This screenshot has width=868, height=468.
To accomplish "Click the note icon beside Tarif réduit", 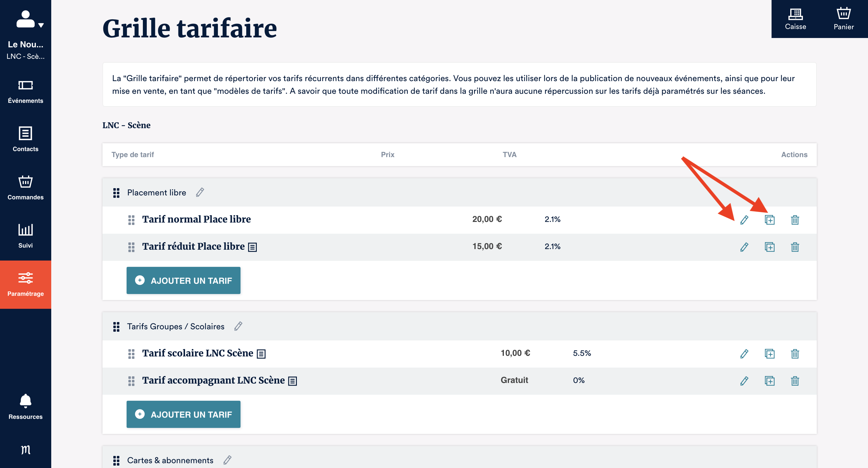I will coord(252,247).
